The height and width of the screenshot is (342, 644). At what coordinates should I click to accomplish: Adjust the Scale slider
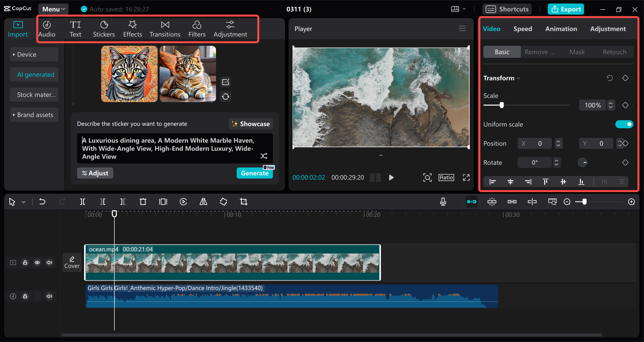[x=502, y=105]
